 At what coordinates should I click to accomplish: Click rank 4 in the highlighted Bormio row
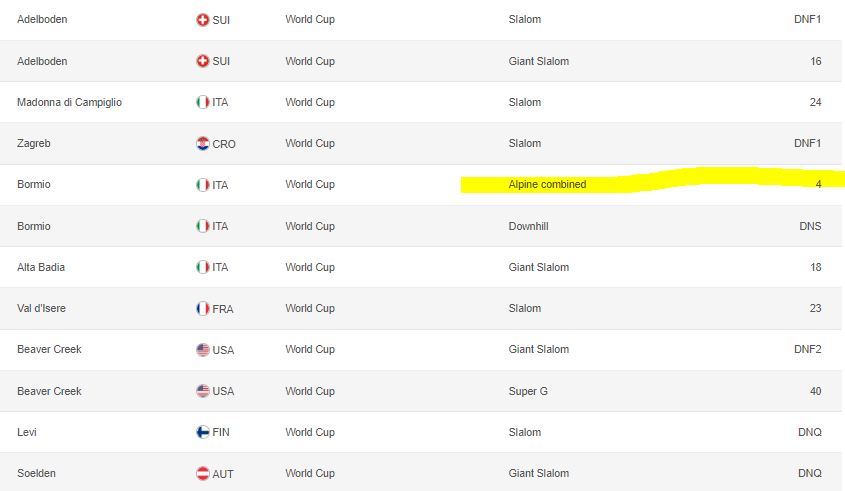click(818, 184)
